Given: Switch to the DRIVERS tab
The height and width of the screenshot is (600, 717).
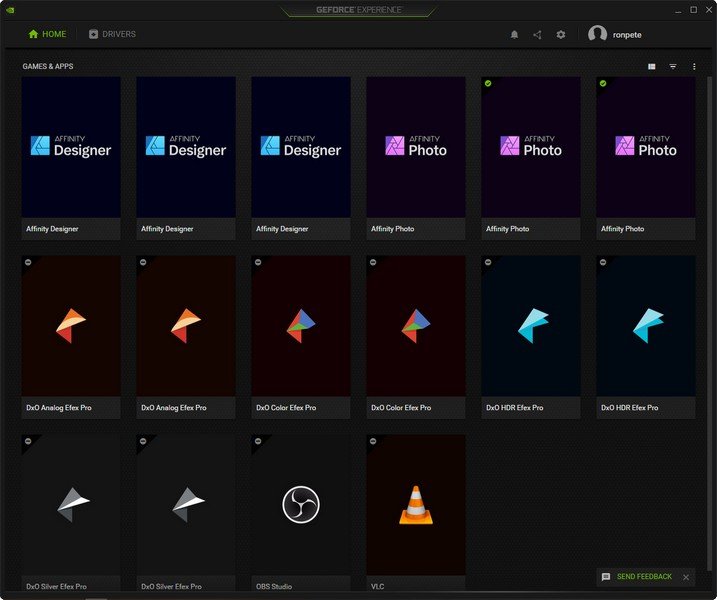Looking at the screenshot, I should tap(112, 34).
